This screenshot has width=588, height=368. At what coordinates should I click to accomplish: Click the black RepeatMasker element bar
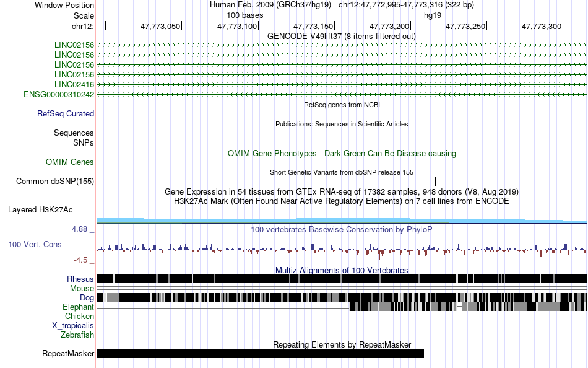260,353
